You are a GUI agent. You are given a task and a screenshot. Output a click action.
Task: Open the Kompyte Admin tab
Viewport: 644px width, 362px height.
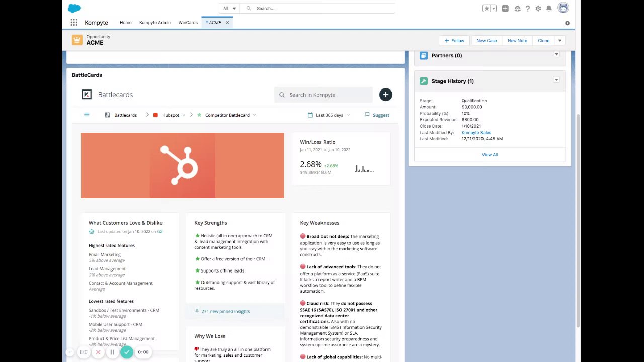click(x=155, y=23)
